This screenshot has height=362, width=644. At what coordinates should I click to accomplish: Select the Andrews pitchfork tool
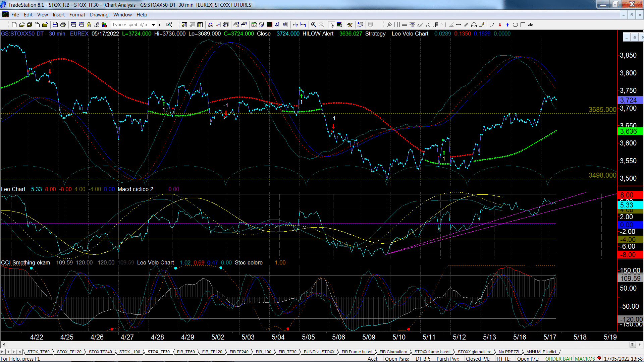click(389, 25)
